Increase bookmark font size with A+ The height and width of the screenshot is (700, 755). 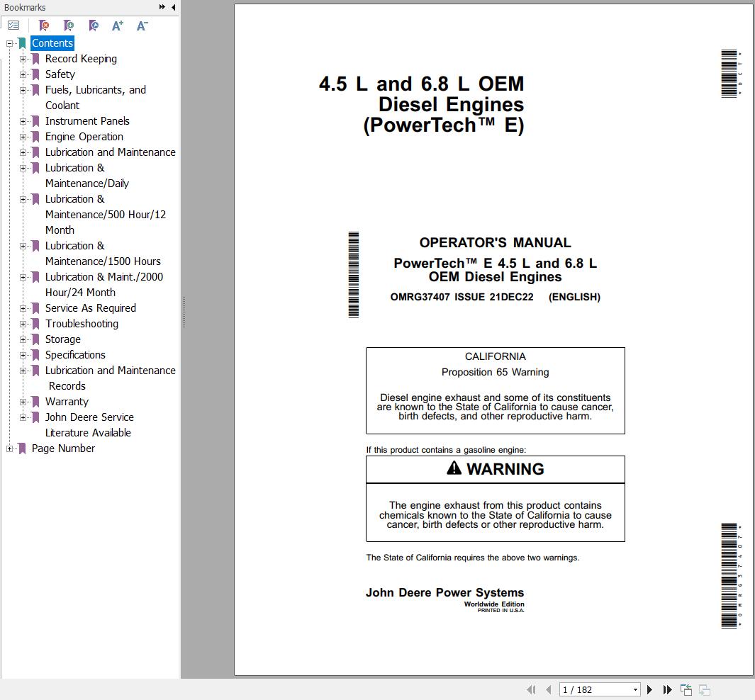coord(118,26)
